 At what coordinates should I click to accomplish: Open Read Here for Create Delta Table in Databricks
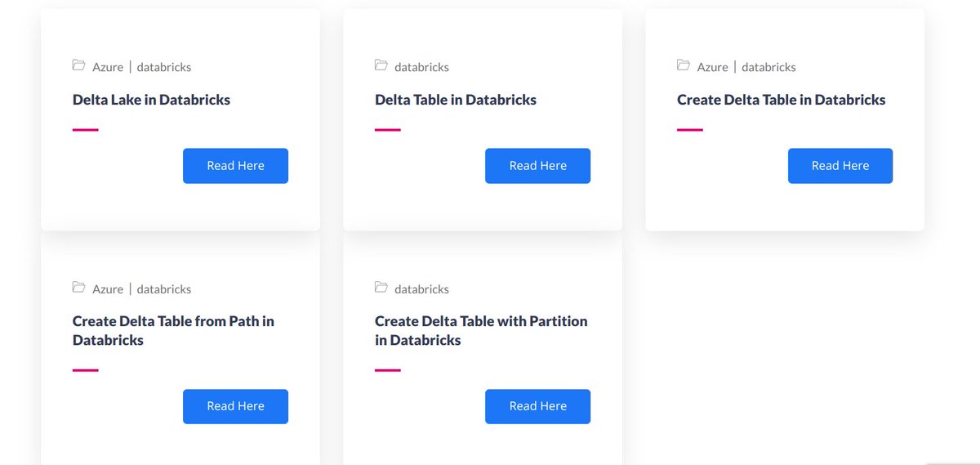tap(840, 166)
